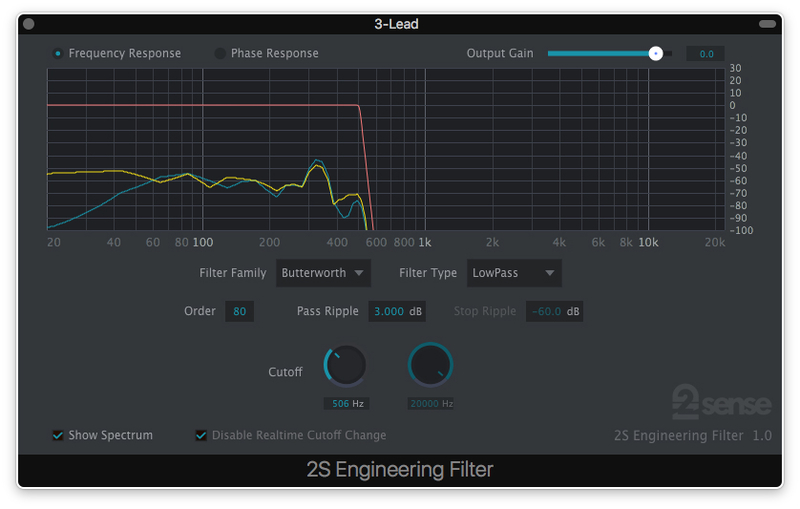The width and height of the screenshot is (800, 509).
Task: Click the 1k frequency axis label
Action: 425,242
